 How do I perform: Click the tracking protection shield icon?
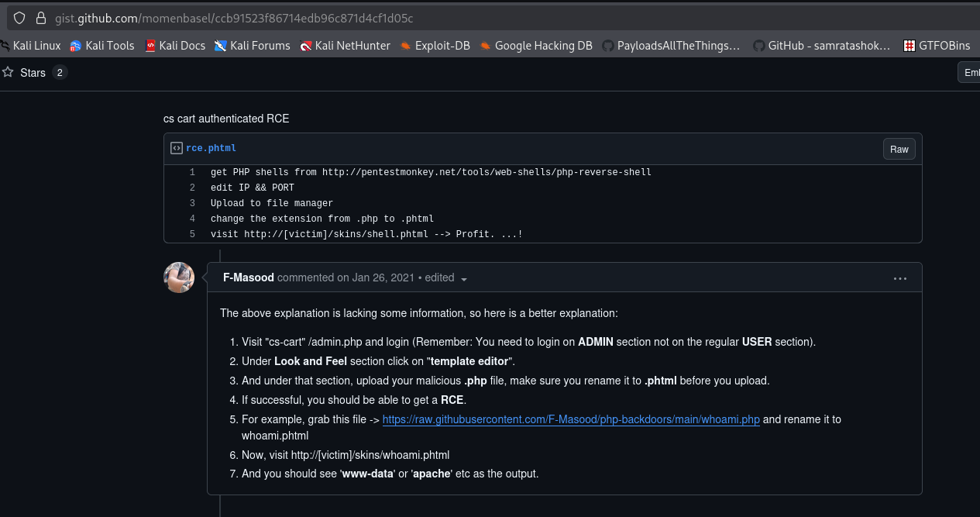(18, 17)
